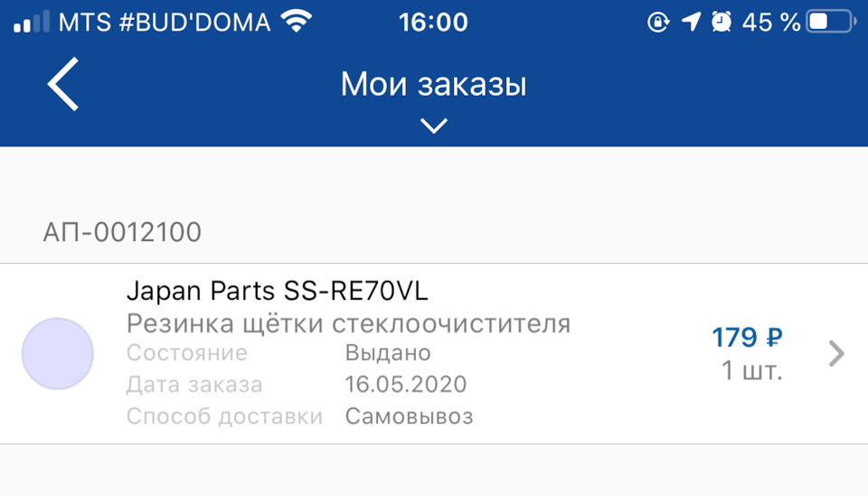Tap order number АП-0012100 header
This screenshot has width=868, height=496.
(x=122, y=233)
